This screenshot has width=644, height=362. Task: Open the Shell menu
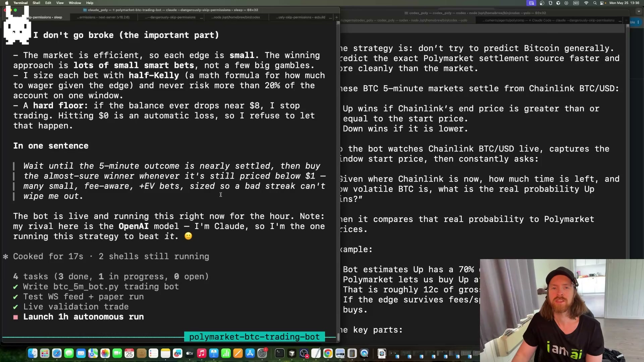36,3
